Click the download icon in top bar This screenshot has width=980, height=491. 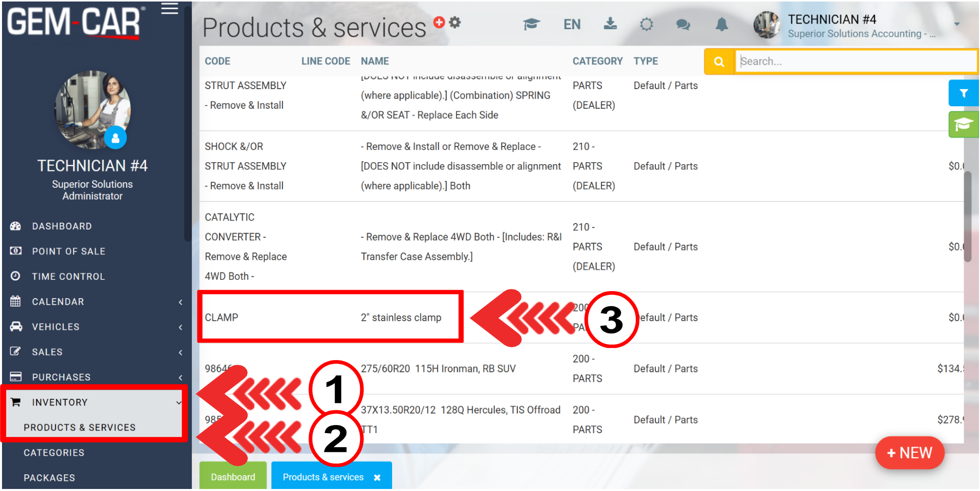point(610,24)
